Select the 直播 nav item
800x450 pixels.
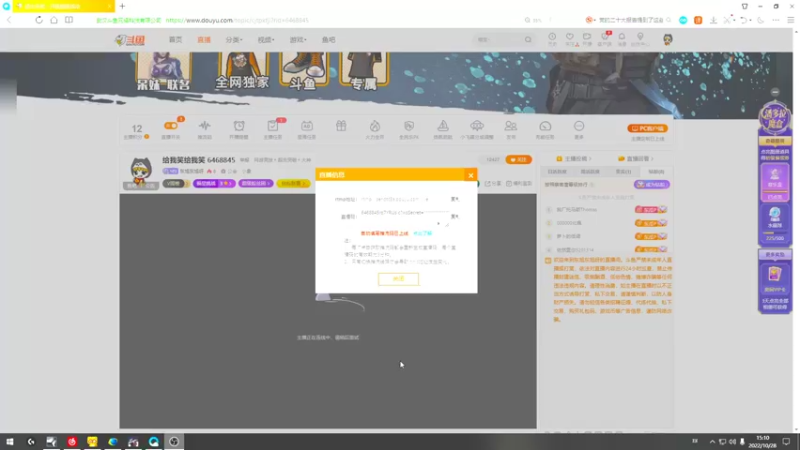(x=204, y=40)
